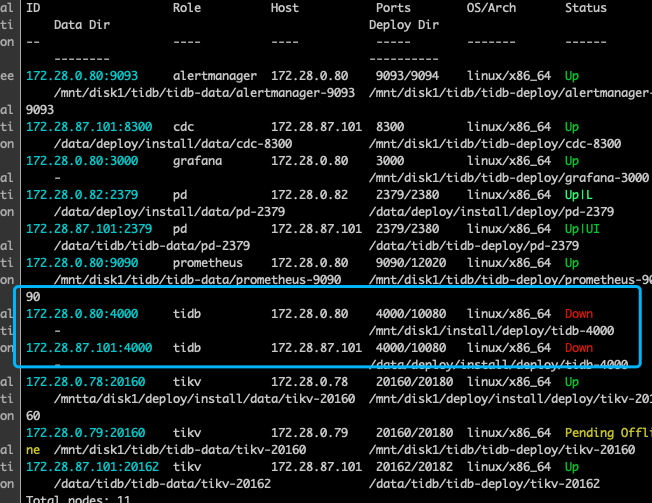The image size is (652, 503).
Task: Select node ID 172.28.0.78:20160
Action: [x=86, y=382]
